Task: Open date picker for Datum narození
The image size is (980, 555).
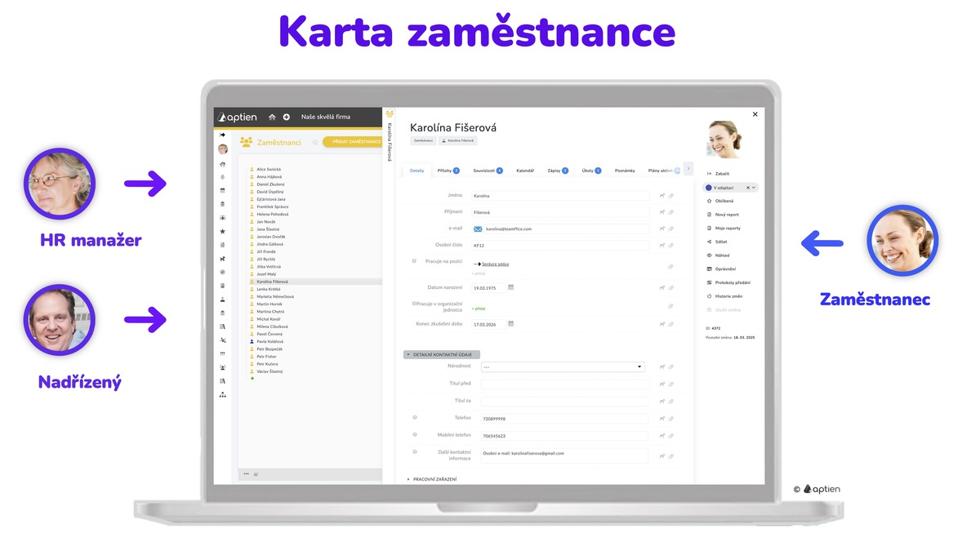Action: [511, 287]
